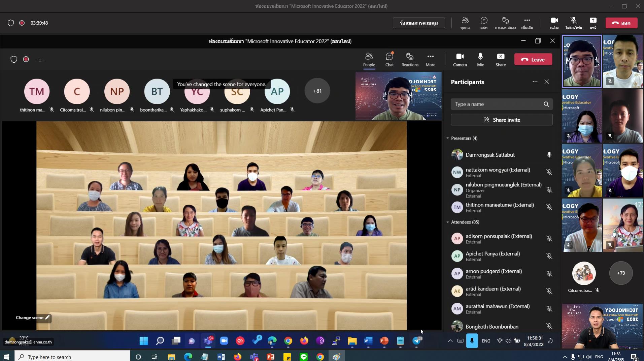Select Bongkoth Boonboriban in attendee list
Image resolution: width=644 pixels, height=361 pixels.
pyautogui.click(x=502, y=326)
